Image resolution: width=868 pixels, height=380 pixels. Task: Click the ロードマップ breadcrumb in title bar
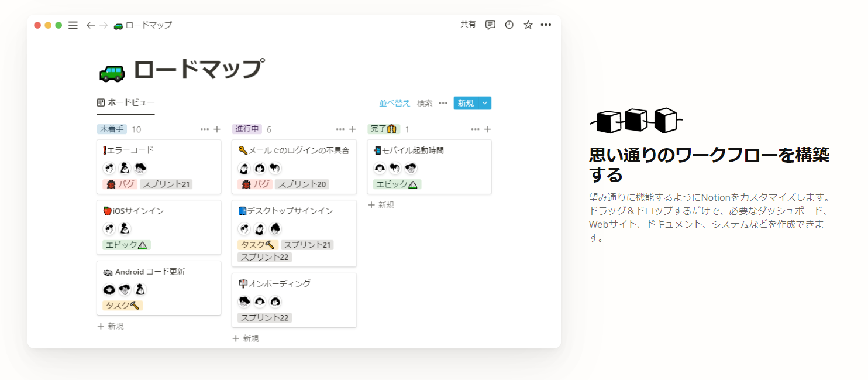pos(143,25)
